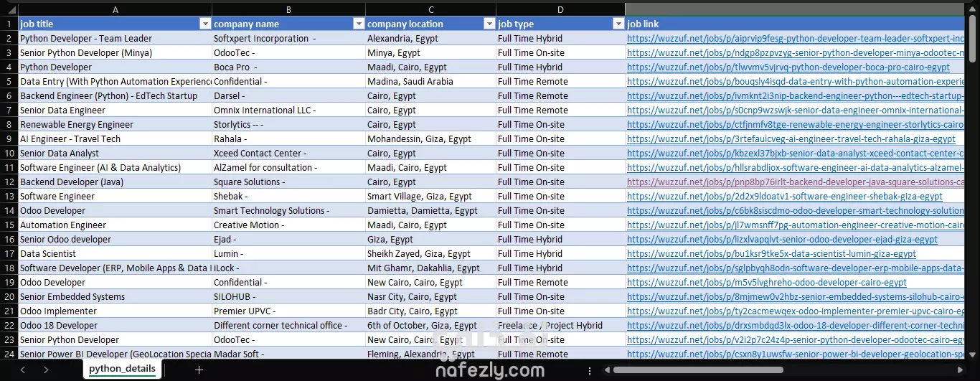Click the horizontal scrollbar thumb
This screenshot has height=381, width=980.
point(699,370)
